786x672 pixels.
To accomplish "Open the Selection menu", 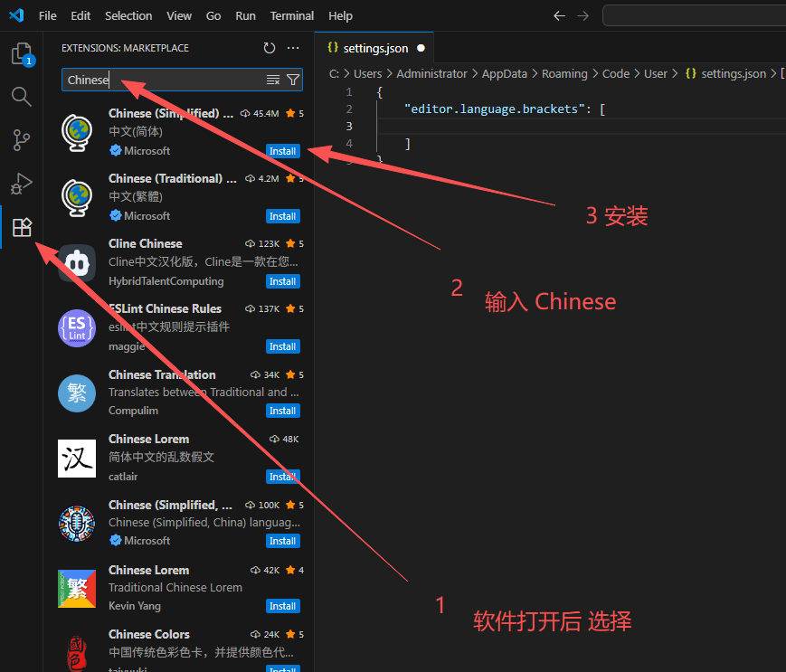I will pyautogui.click(x=128, y=16).
